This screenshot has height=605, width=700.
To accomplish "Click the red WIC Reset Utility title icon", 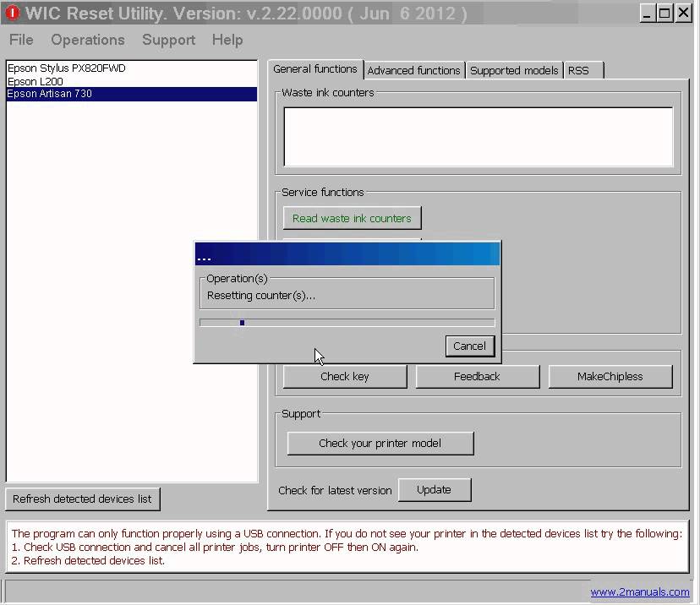I will pyautogui.click(x=13, y=13).
